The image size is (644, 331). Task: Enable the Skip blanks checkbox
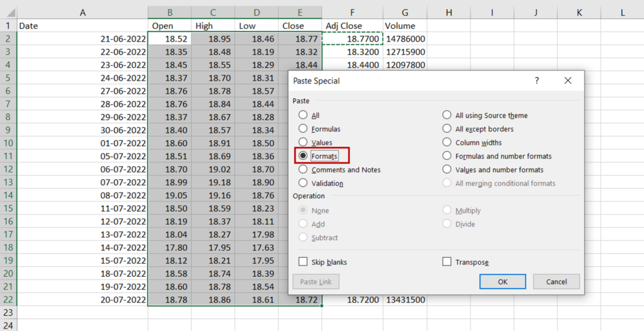(303, 262)
